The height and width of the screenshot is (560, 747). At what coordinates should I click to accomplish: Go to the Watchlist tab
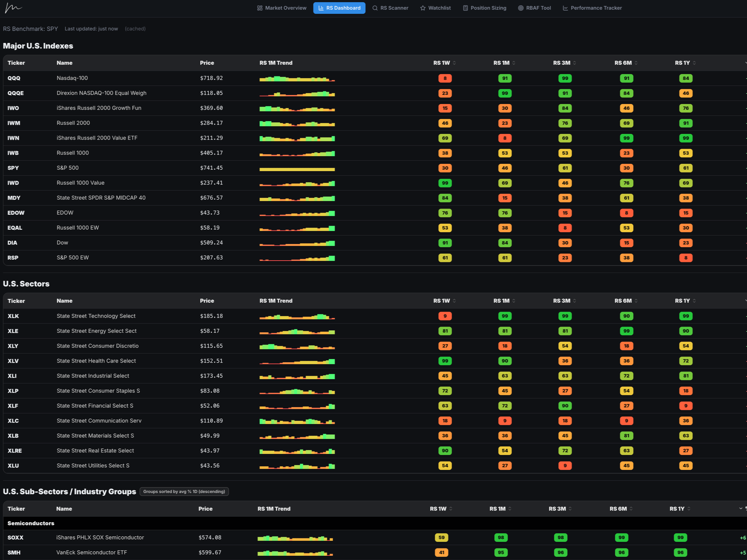pos(436,8)
